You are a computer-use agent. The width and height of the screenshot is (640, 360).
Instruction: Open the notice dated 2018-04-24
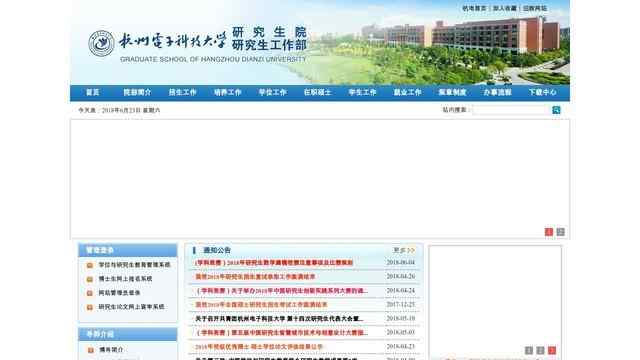(x=281, y=291)
